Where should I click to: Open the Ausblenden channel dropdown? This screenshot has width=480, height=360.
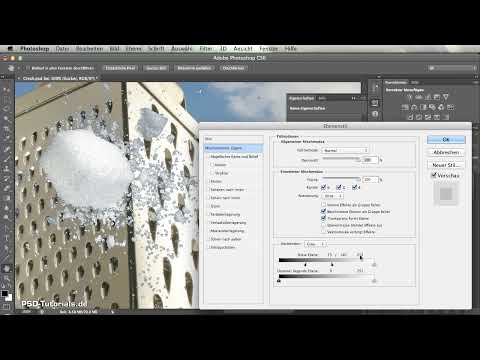pos(315,244)
